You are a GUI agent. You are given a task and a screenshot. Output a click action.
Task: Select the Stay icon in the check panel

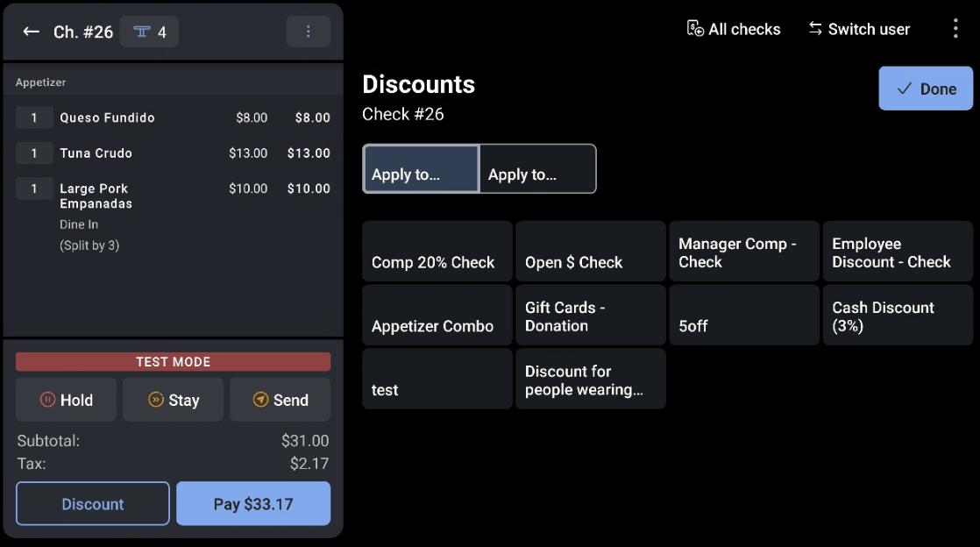(x=156, y=400)
